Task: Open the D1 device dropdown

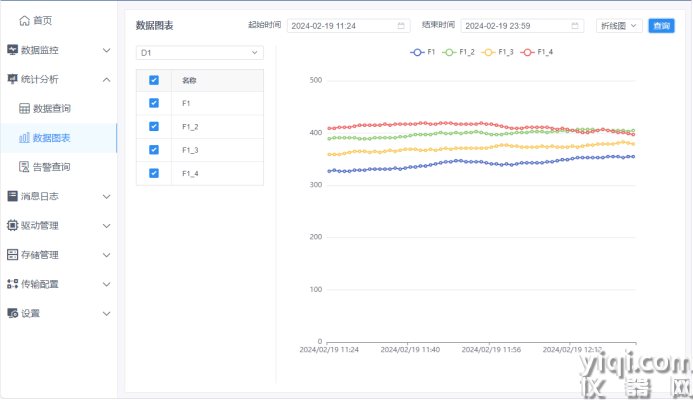Action: (x=200, y=53)
